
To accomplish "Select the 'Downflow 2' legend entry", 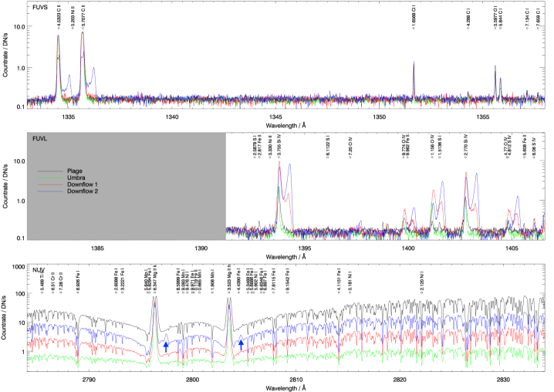I will pos(83,191).
